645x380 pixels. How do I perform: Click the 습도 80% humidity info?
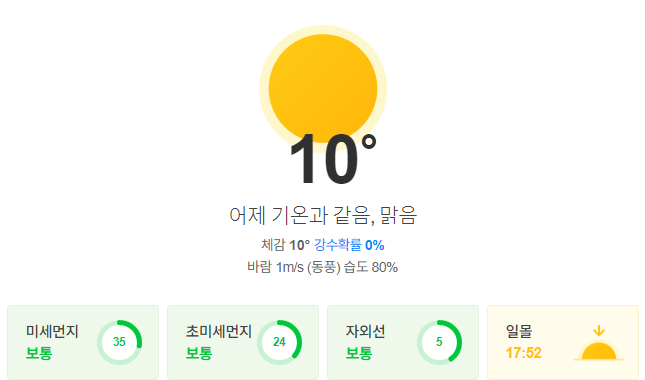point(371,267)
